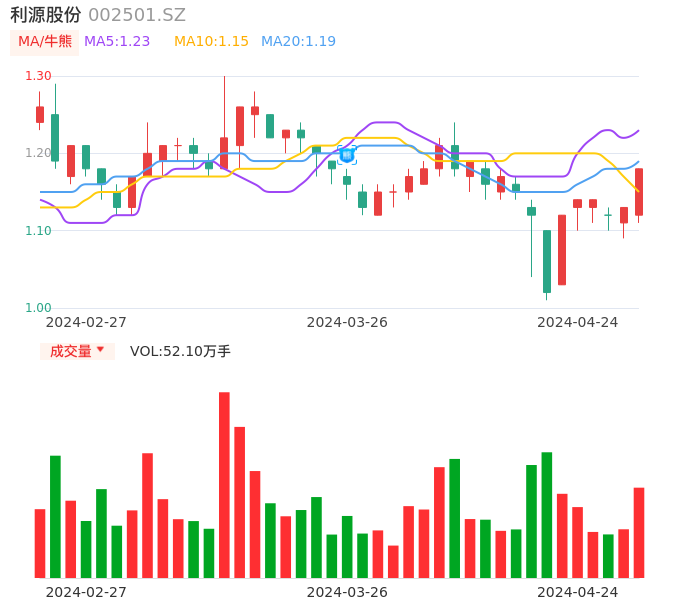Viewport: 686px width, 606px height.
Task: Click the VOL:52.10万手 volume readout
Action: (180, 351)
